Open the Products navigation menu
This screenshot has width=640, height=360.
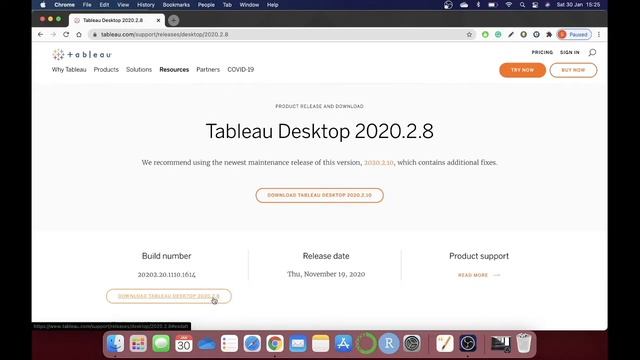tap(106, 70)
